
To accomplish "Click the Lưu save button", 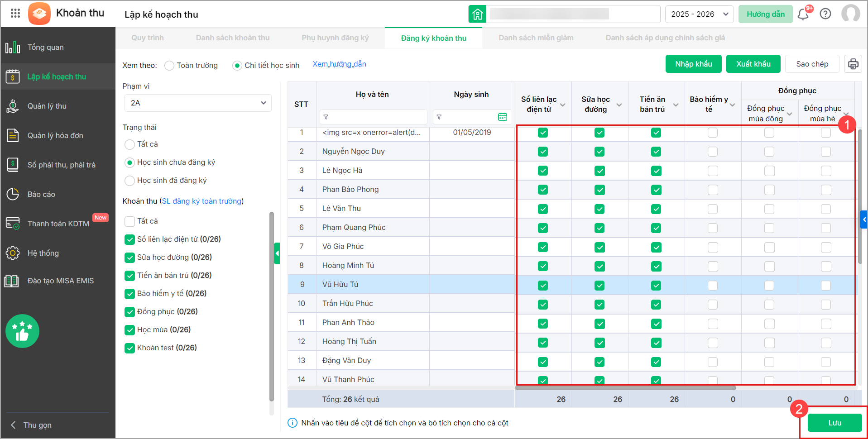I will click(x=834, y=423).
